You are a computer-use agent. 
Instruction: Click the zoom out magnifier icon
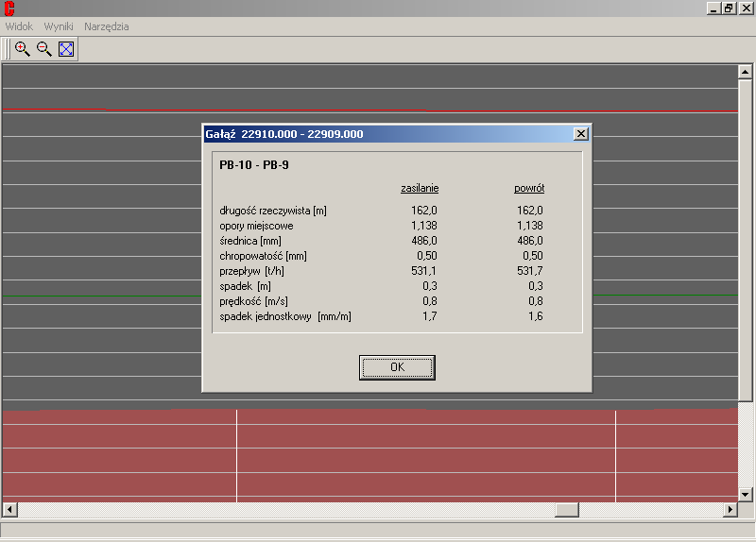click(43, 49)
